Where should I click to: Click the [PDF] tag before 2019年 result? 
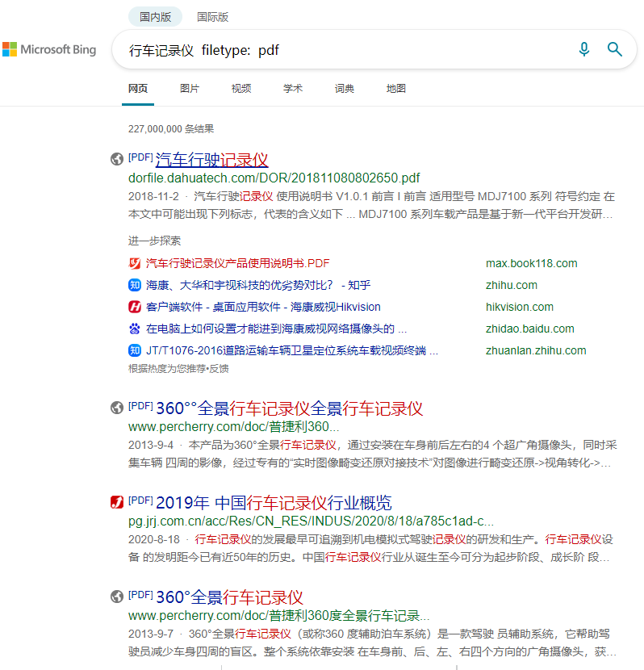click(x=140, y=500)
